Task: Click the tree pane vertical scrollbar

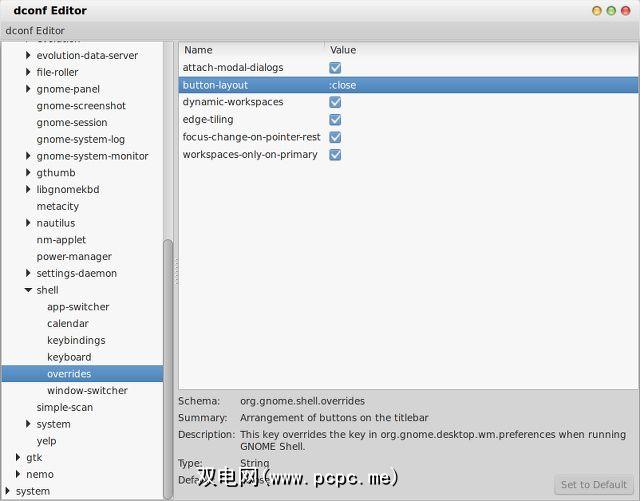Action: (x=168, y=368)
